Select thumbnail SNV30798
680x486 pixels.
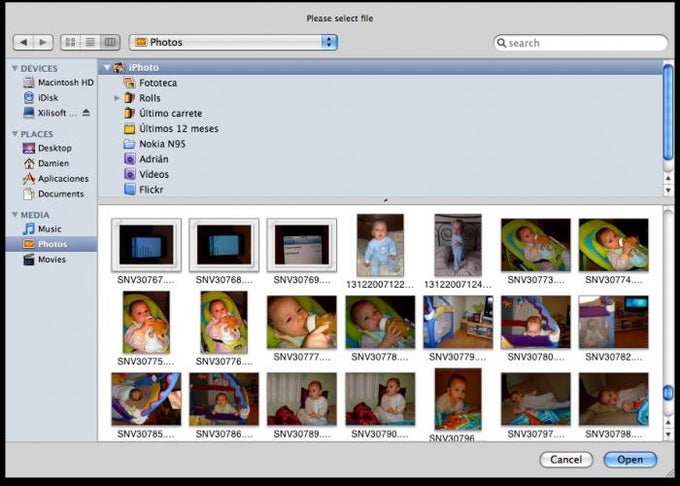(614, 399)
